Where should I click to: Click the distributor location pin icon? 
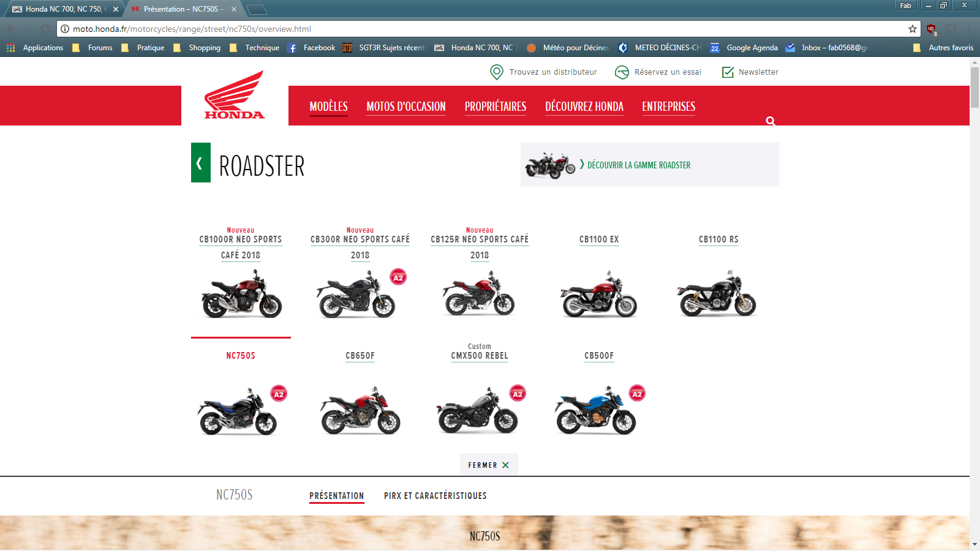click(496, 72)
